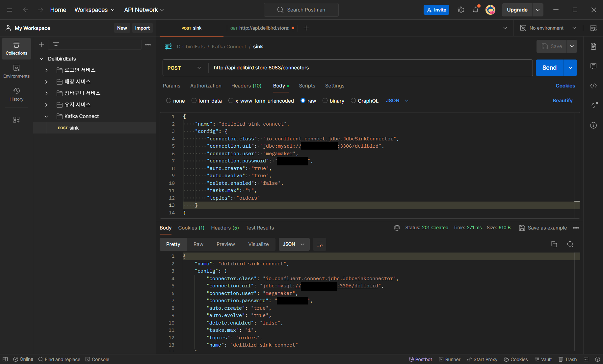
Task: Open the Headers (10) request tab
Action: pos(246,86)
